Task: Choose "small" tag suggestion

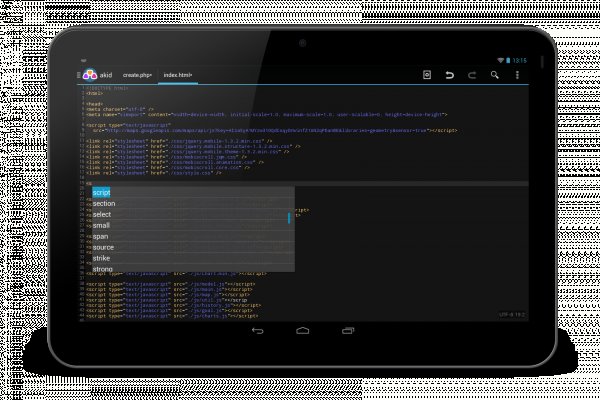Action: point(102,225)
